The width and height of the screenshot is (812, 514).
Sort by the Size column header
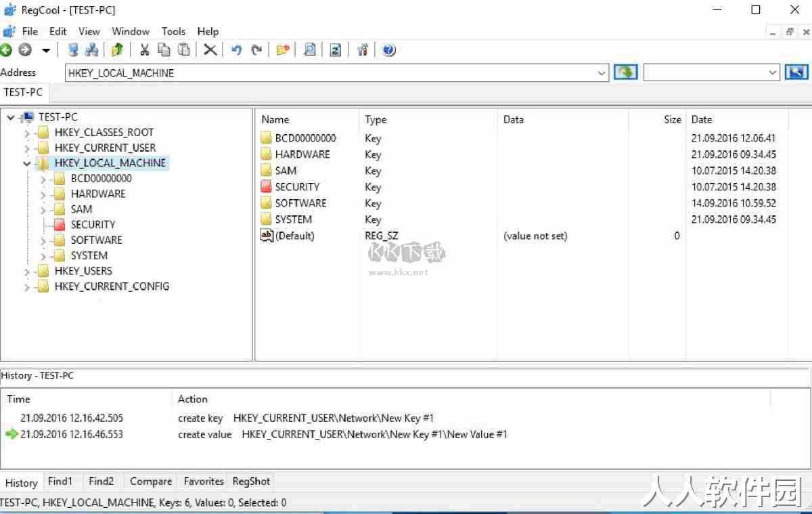(657, 119)
